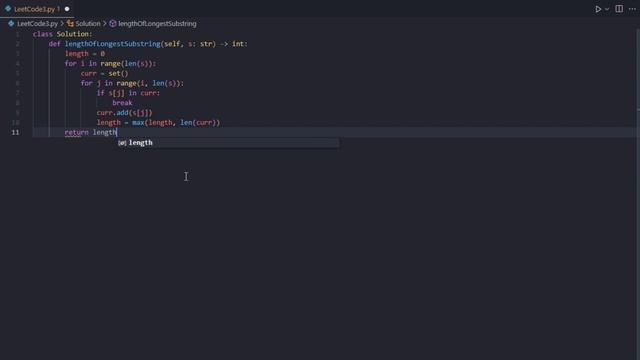This screenshot has height=360, width=640.
Task: Click the Python file icon in the tab
Action: (8, 9)
